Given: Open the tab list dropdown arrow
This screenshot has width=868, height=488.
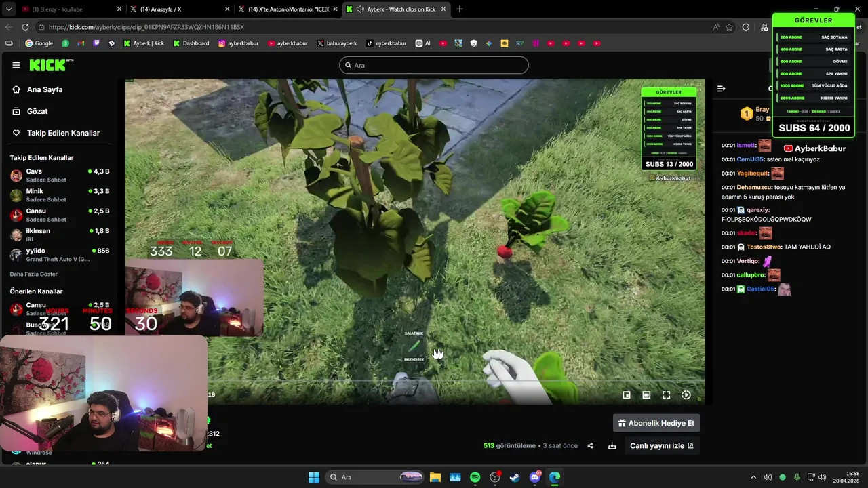Looking at the screenshot, I should point(7,9).
